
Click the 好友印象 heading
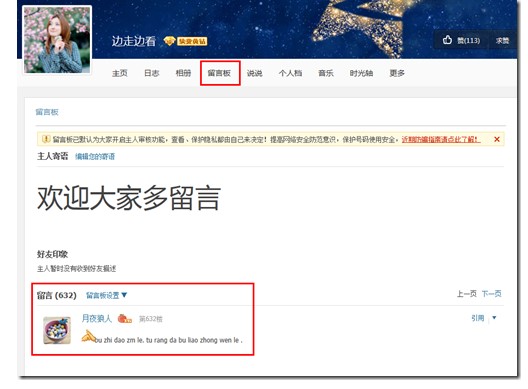(53, 254)
